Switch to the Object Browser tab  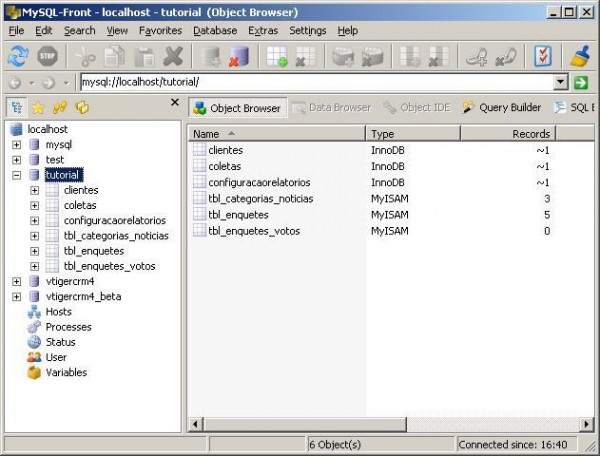(x=237, y=108)
